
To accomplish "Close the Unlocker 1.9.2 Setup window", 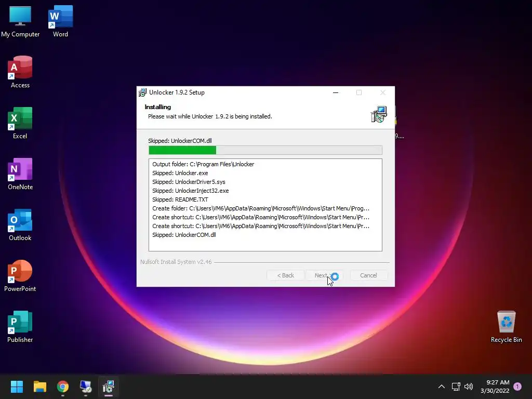I will tap(383, 92).
